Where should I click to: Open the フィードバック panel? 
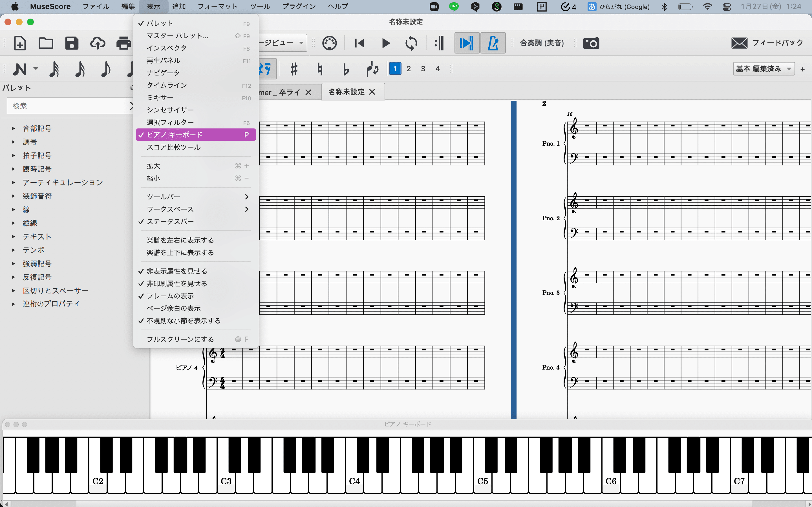[x=768, y=43]
